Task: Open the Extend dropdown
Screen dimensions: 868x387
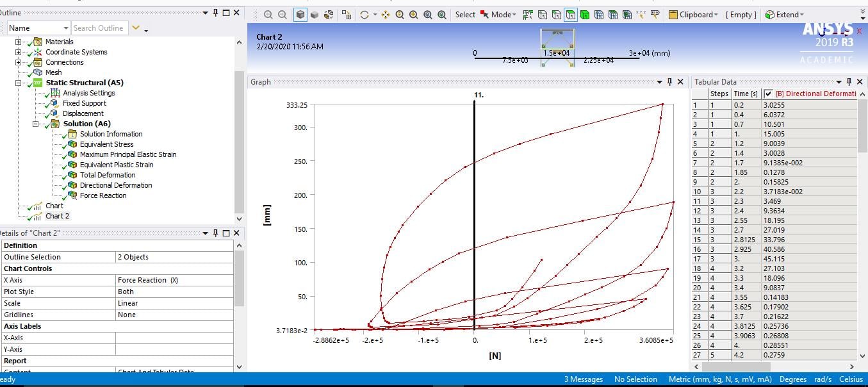Action: pyautogui.click(x=785, y=15)
